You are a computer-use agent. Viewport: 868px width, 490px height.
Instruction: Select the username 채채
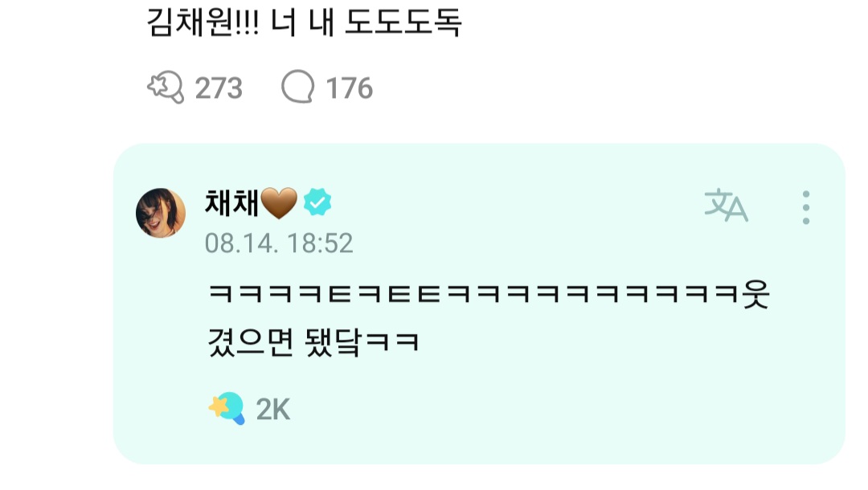[x=232, y=202]
